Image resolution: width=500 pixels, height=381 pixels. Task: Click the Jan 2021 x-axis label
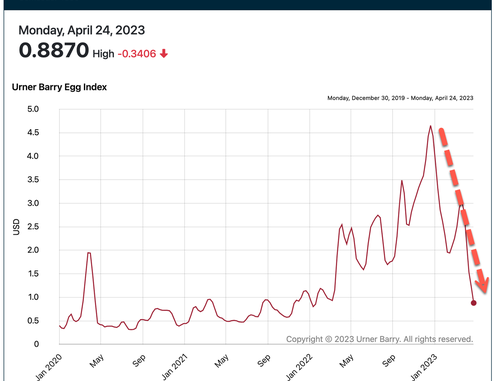[174, 367]
